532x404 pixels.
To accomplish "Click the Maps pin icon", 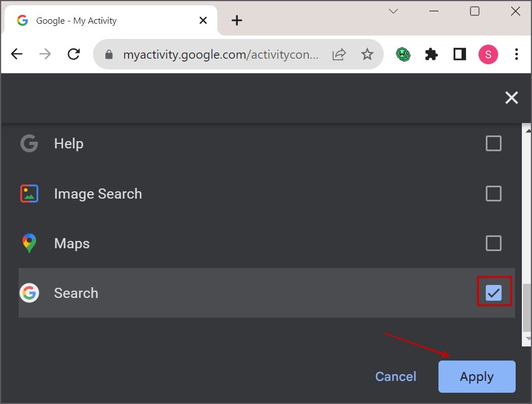I will click(x=29, y=243).
